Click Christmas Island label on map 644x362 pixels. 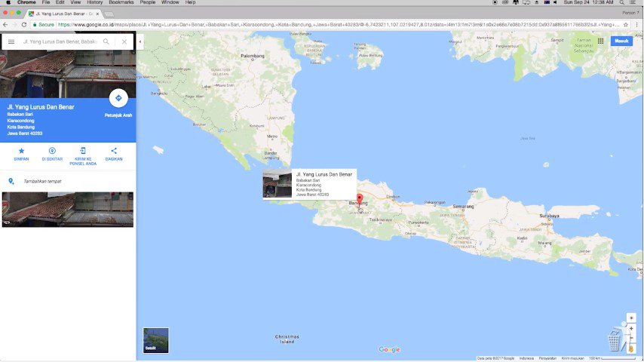(x=287, y=339)
